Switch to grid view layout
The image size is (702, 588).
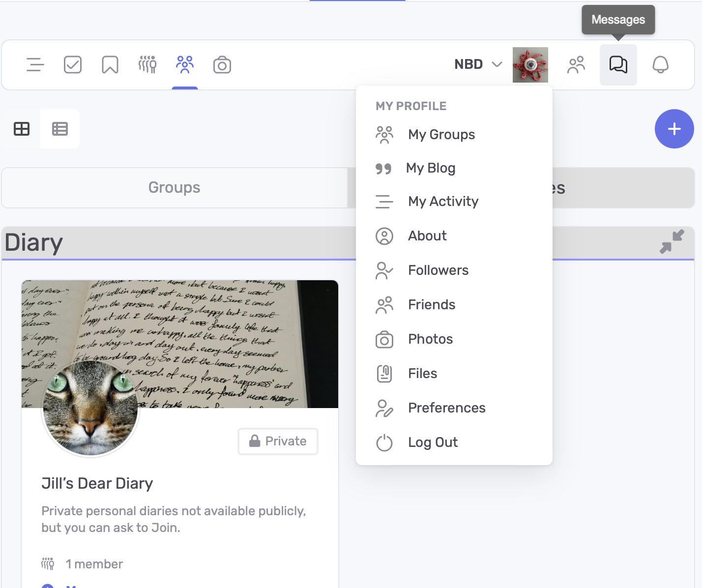(x=22, y=129)
